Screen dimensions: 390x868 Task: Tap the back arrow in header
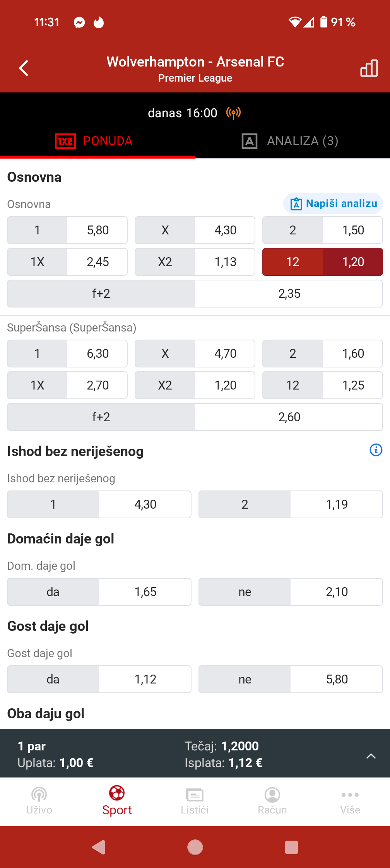(x=24, y=68)
